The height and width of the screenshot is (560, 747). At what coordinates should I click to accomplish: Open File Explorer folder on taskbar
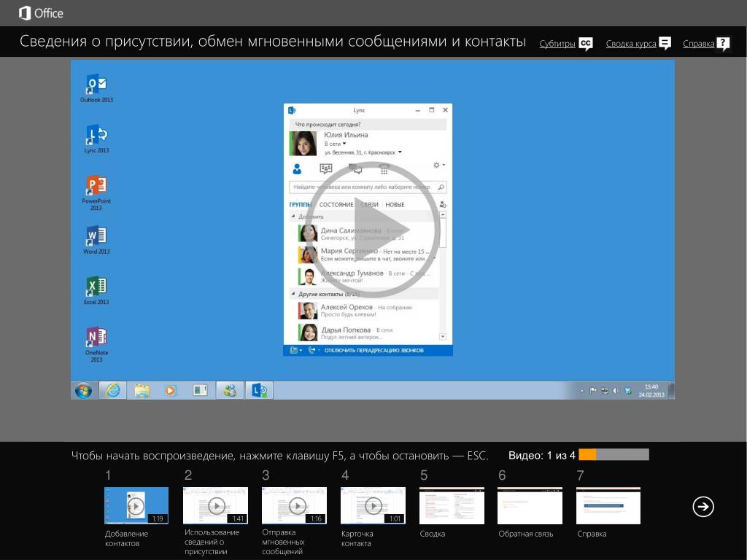click(142, 391)
